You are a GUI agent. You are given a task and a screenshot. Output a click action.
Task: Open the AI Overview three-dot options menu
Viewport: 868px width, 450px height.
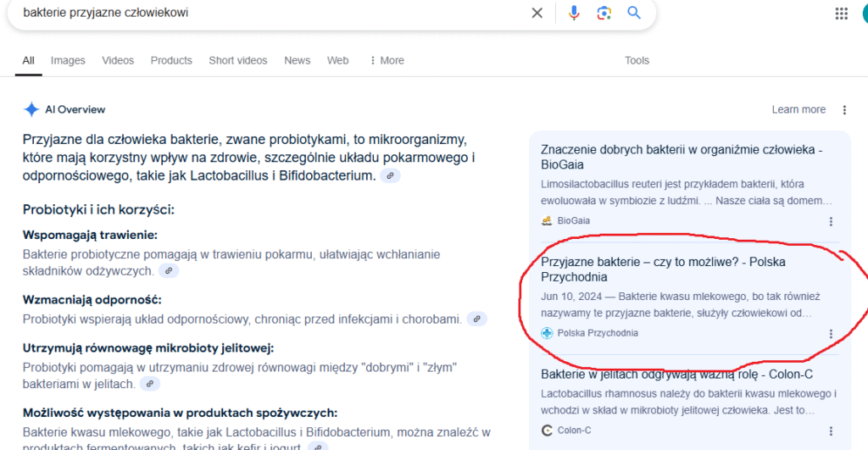pyautogui.click(x=844, y=110)
